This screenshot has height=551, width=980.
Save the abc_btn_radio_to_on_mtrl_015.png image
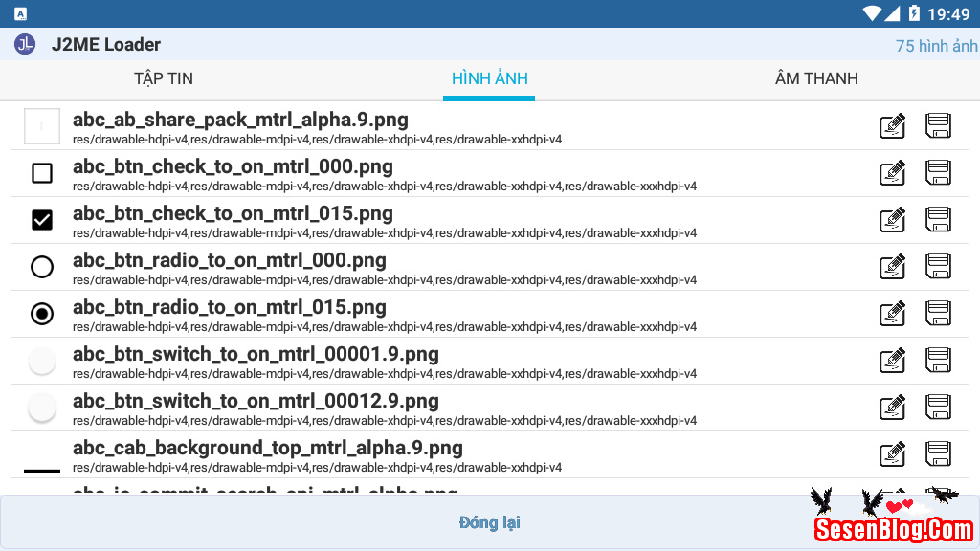(938, 314)
